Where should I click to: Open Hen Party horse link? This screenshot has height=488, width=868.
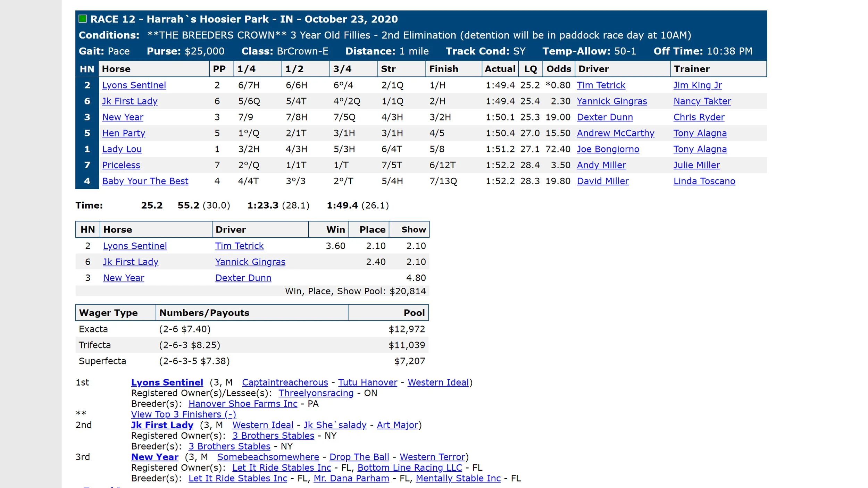pos(124,133)
